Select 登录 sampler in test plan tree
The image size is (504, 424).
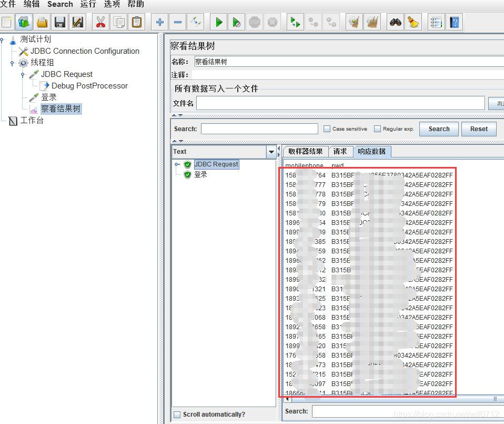48,97
